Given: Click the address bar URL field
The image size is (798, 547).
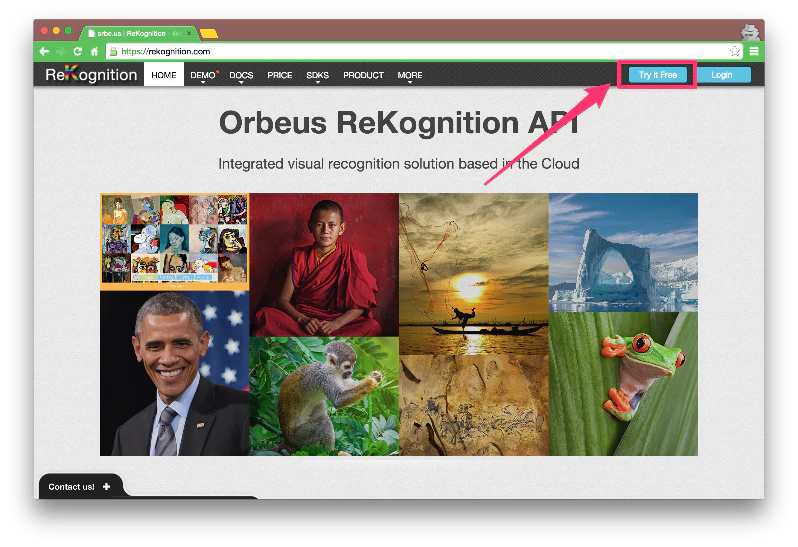Looking at the screenshot, I should [424, 51].
